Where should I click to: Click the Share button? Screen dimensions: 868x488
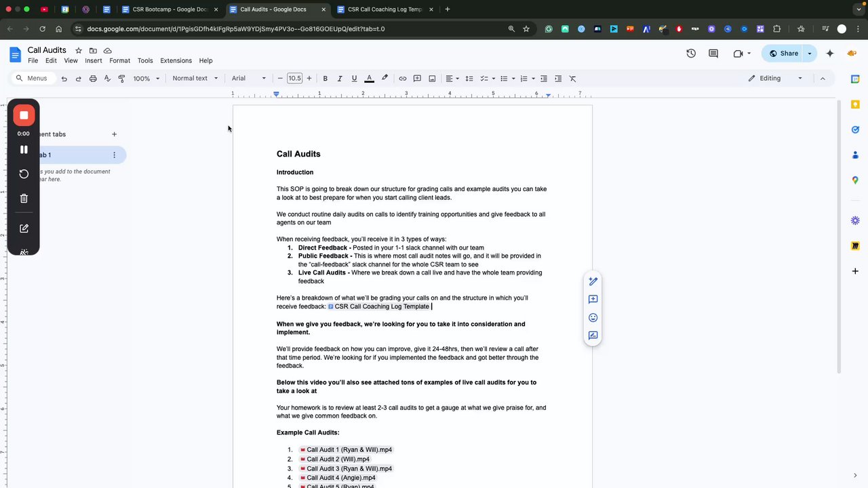(783, 54)
